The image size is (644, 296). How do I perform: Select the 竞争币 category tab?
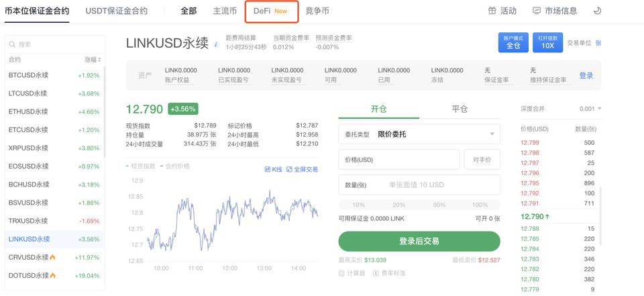317,11
